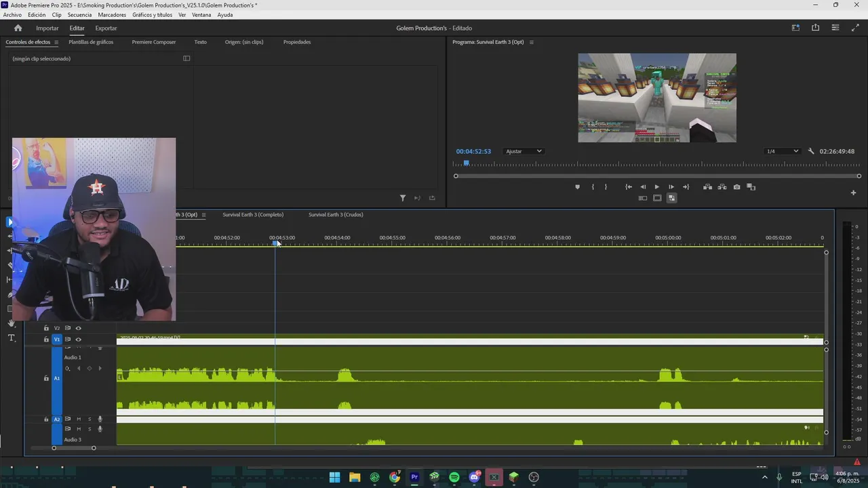Click Program monitor zoom scroll bar
This screenshot has height=488, width=868.
[x=657, y=176]
